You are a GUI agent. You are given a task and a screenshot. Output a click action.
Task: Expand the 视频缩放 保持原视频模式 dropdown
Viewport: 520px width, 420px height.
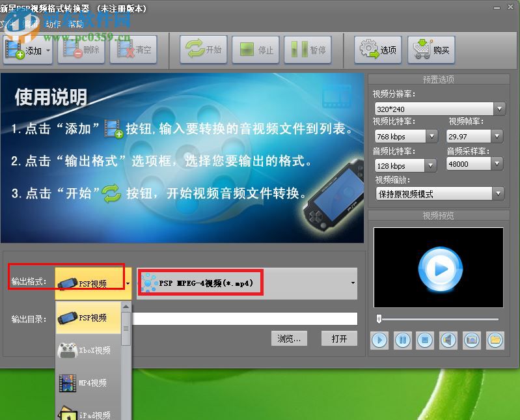tap(498, 194)
